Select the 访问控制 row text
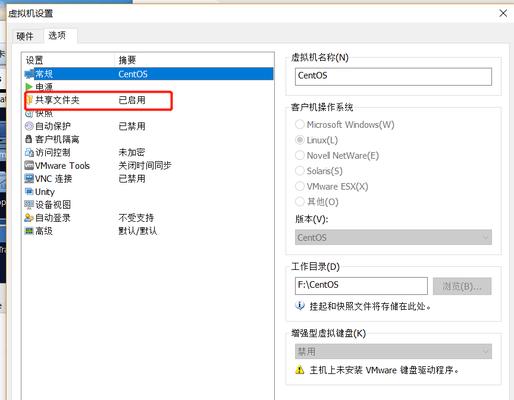514x400 pixels. point(53,152)
